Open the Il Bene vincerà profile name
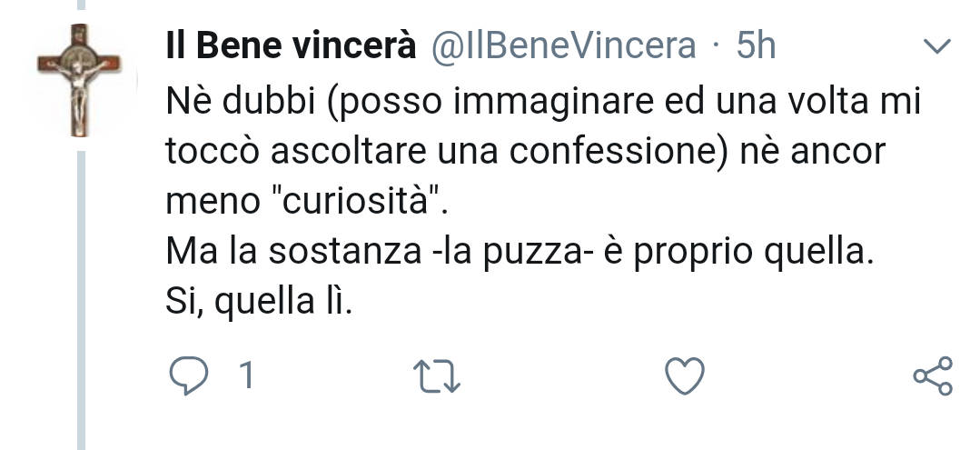The image size is (980, 450). coord(291,46)
